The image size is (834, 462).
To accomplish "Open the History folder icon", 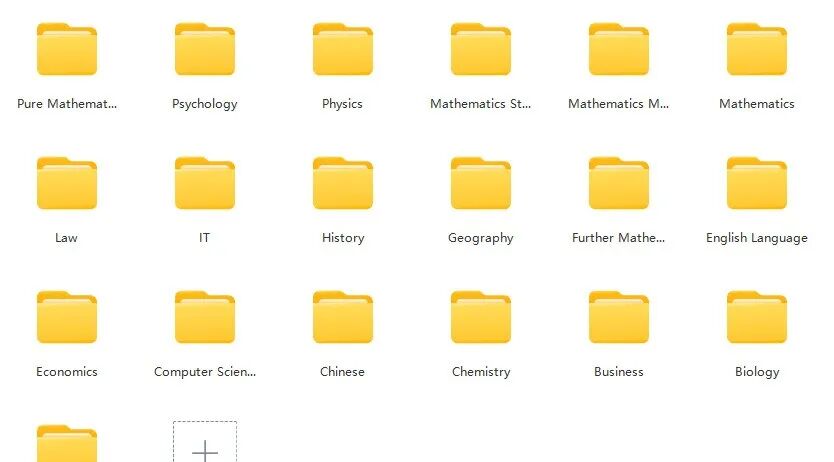I will (343, 183).
